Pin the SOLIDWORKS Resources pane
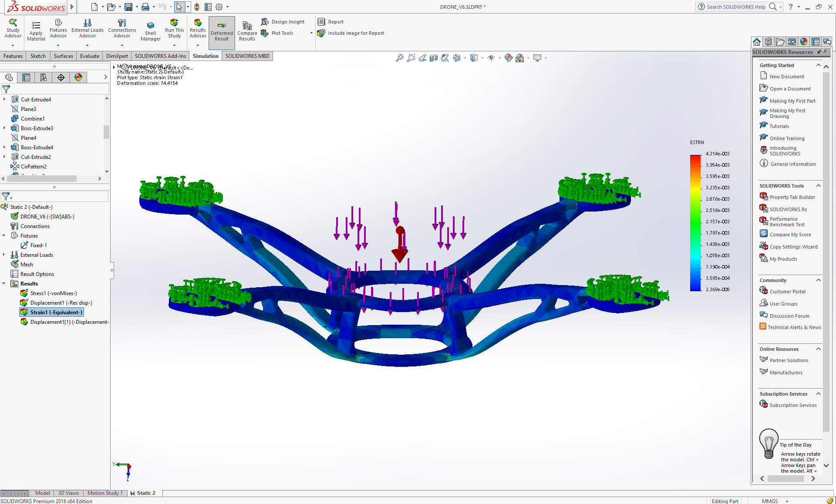Image resolution: width=836 pixels, height=504 pixels. [819, 52]
